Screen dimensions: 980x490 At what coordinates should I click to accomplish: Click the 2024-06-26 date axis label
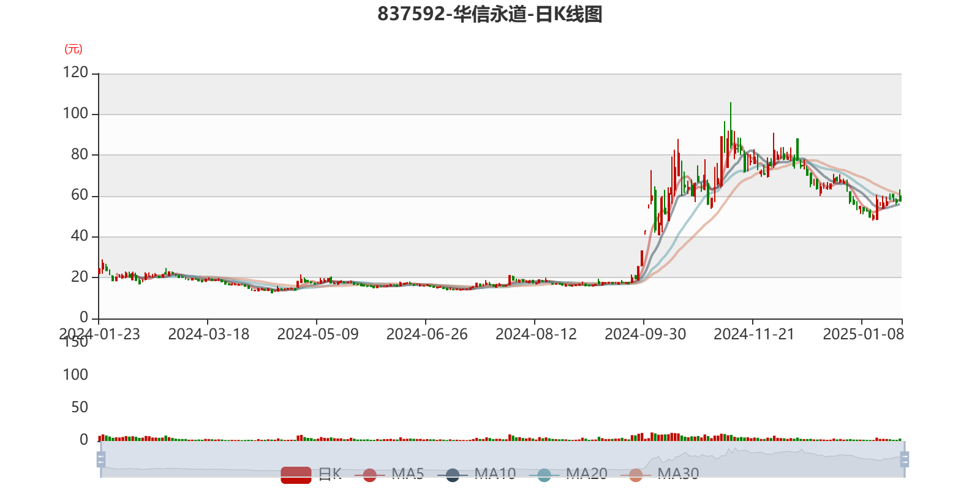click(x=427, y=334)
